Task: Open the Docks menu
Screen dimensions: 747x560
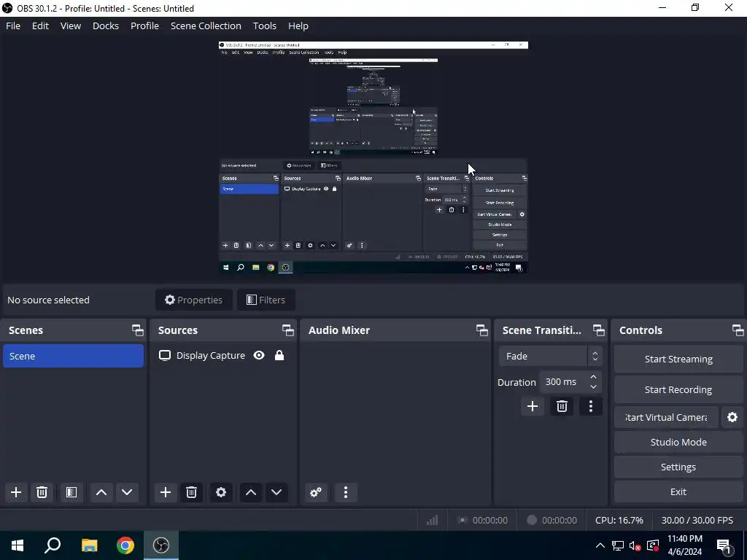Action: pos(106,26)
